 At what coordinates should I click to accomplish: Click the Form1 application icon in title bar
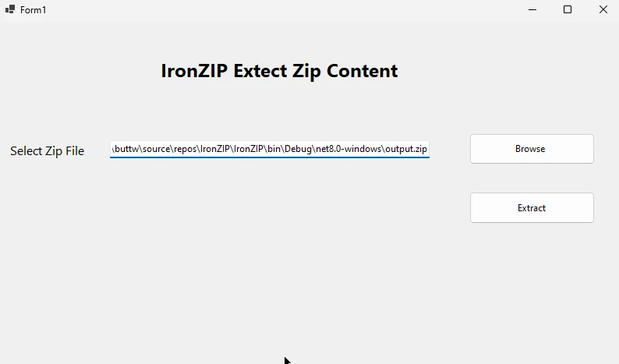pos(10,9)
